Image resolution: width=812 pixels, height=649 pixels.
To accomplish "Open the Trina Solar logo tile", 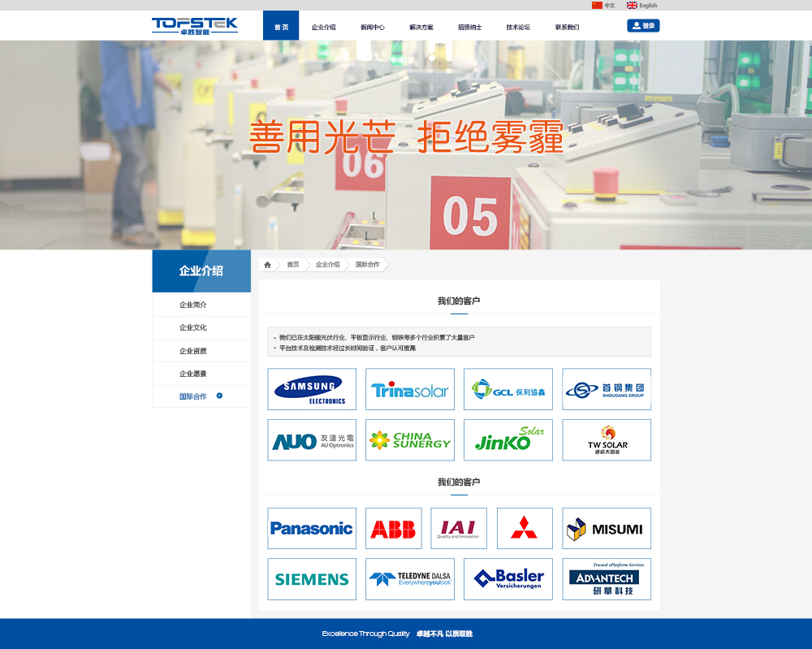I will tap(410, 389).
